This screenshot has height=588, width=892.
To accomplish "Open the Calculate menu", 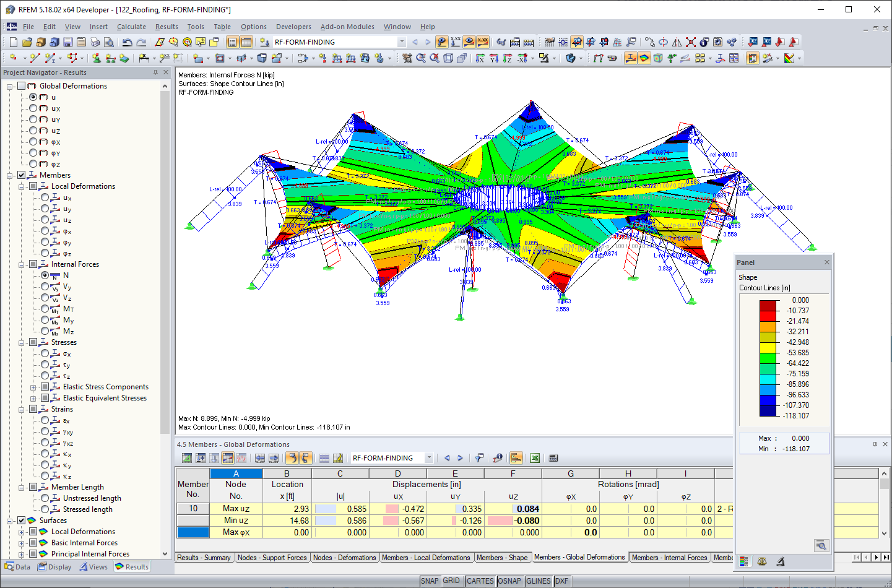I will pyautogui.click(x=131, y=27).
